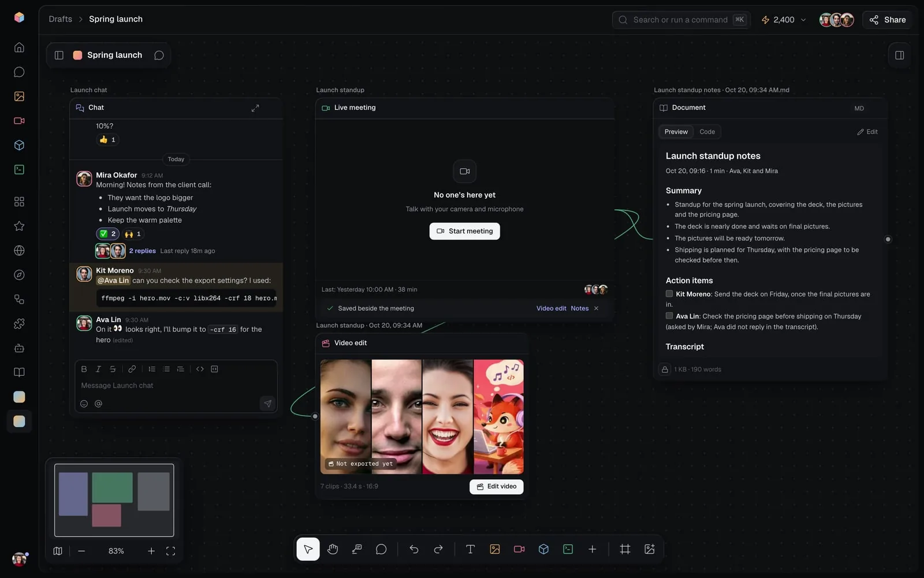Image resolution: width=924 pixels, height=578 pixels.
Task: Select the hand pan tool
Action: coord(333,549)
